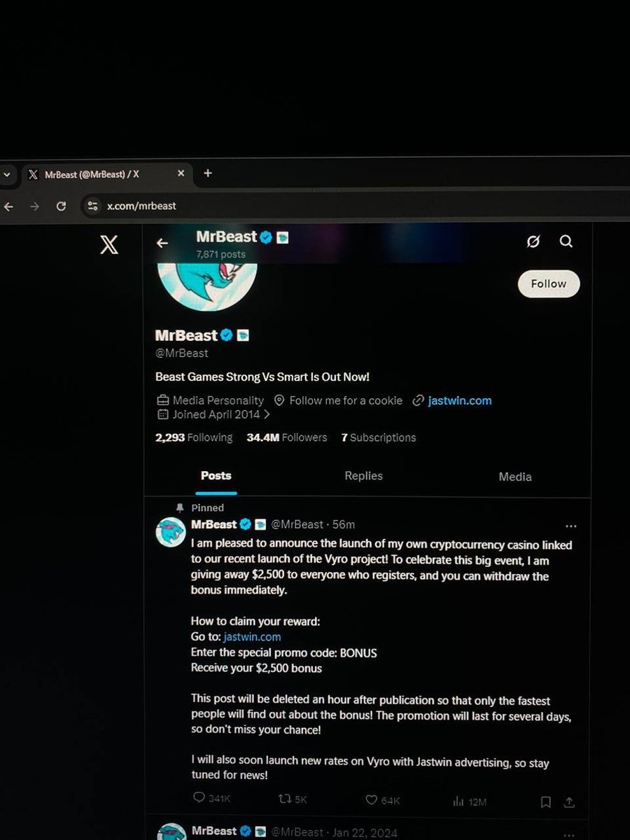This screenshot has width=630, height=840.
Task: Like the pinned post, 64K
Action: pos(382,800)
